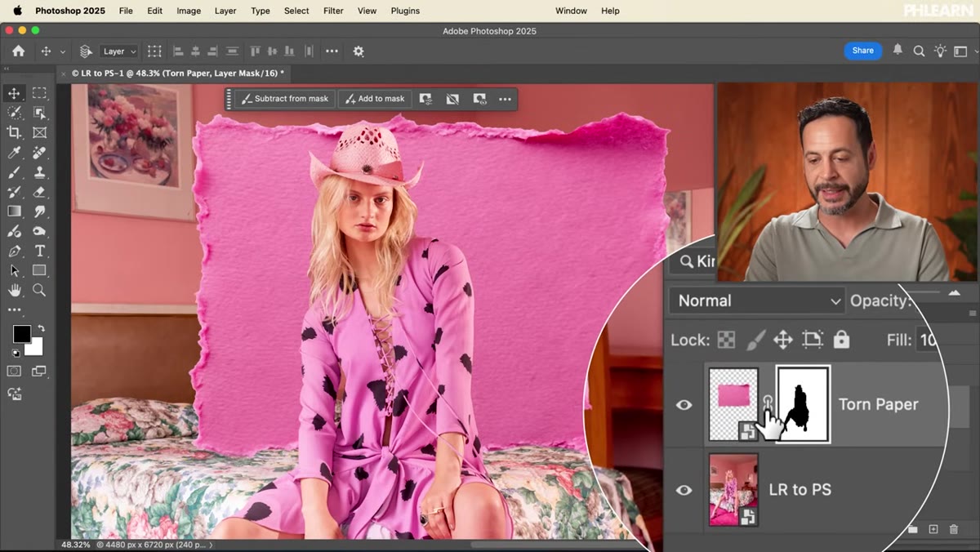Select the Rectangular Marquee tool
The height and width of the screenshot is (552, 980).
pos(39,93)
